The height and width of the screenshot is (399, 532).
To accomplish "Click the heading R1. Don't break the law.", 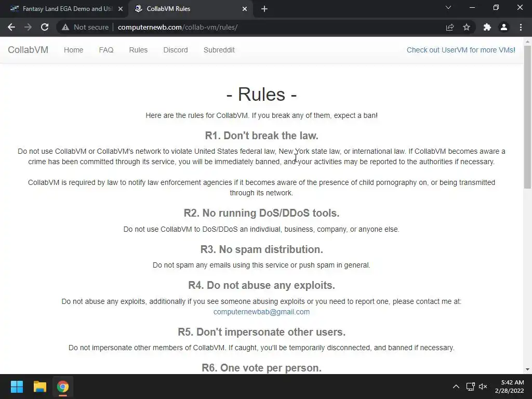I will tap(262, 136).
